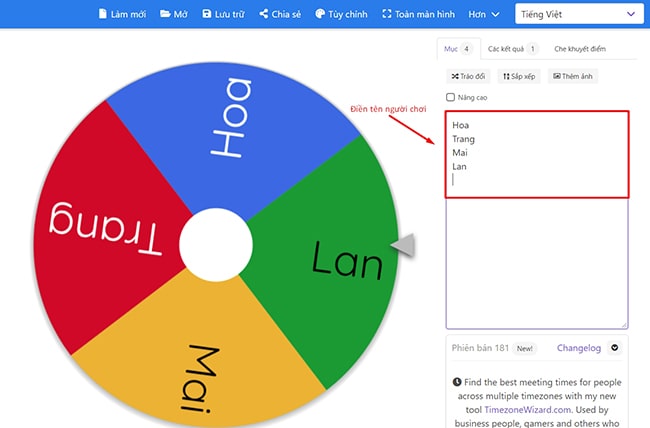
Task: Click the 'Phiên bản 181' version text
Action: click(x=480, y=348)
